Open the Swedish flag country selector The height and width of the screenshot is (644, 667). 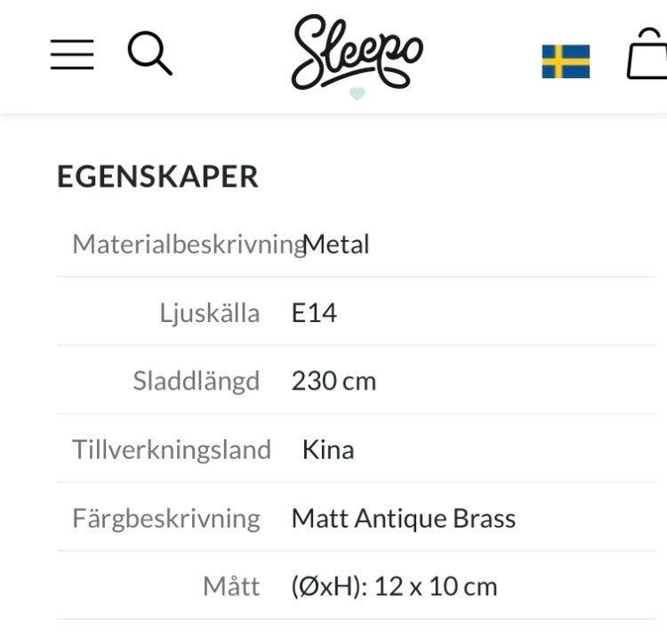click(566, 61)
